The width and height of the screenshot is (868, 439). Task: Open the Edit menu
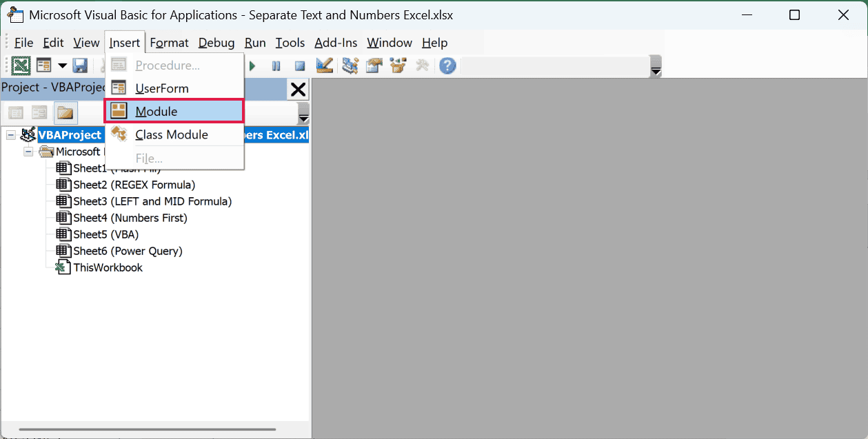(53, 43)
